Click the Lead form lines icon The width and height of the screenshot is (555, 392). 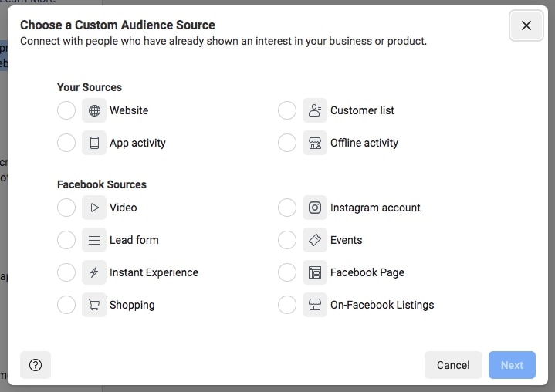(94, 240)
